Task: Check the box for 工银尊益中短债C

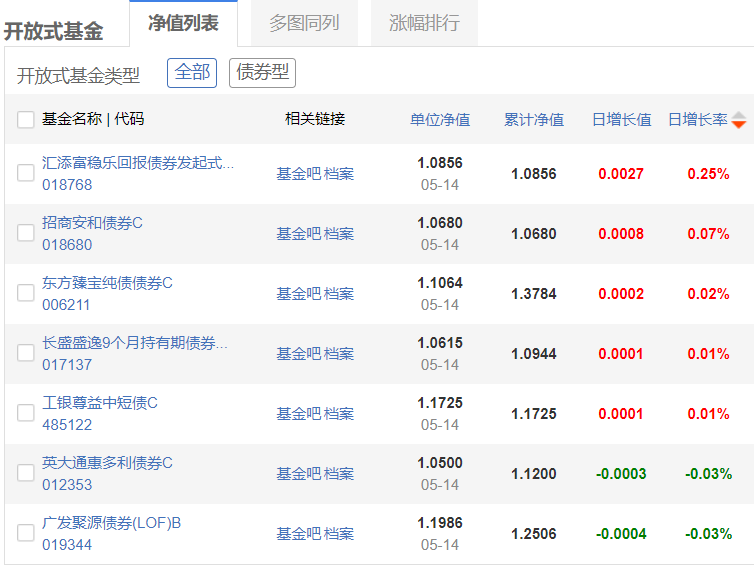Action: point(25,413)
